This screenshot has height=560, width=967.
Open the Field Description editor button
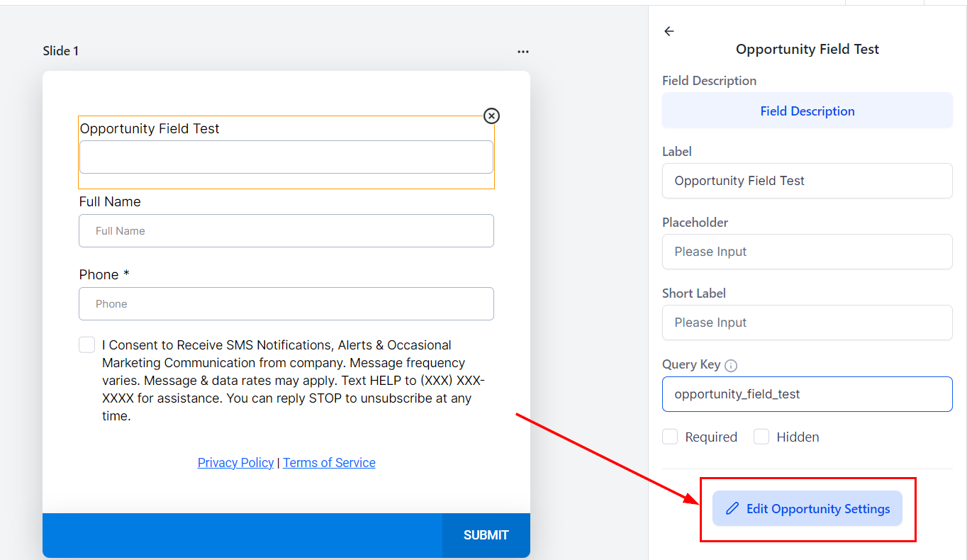point(807,111)
